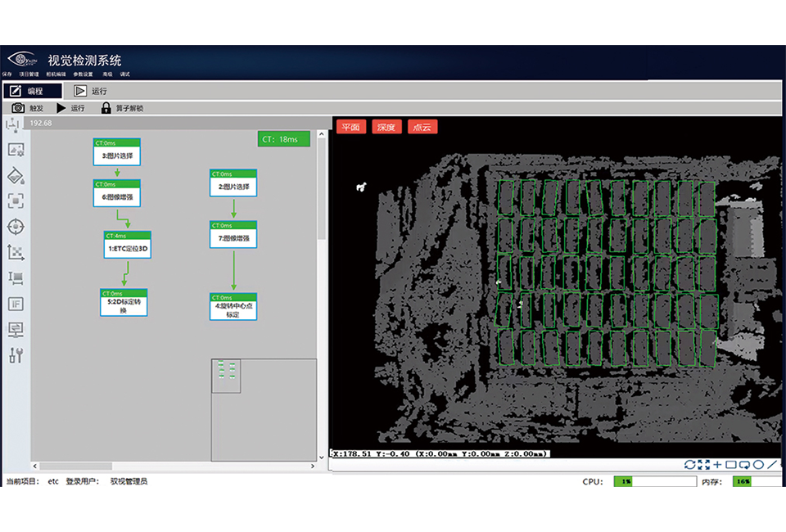Click the refresh icon below image viewer
This screenshot has height=532, width=786.
tap(689, 465)
